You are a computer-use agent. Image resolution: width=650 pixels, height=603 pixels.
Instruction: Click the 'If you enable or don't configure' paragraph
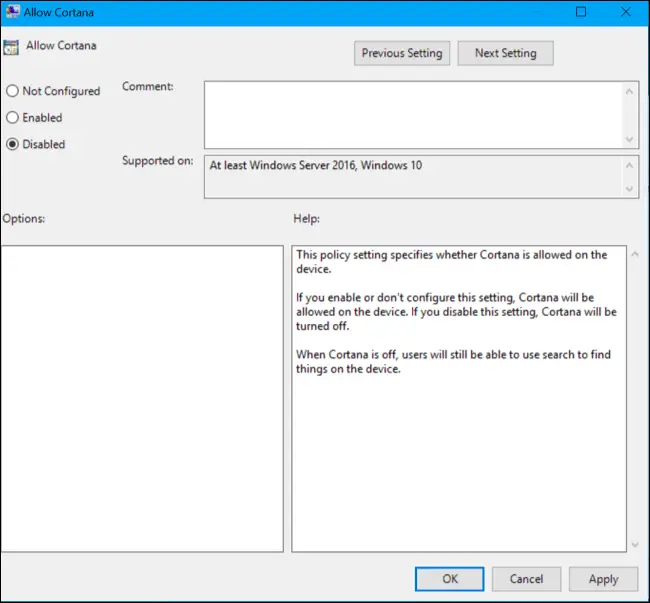[x=456, y=312]
